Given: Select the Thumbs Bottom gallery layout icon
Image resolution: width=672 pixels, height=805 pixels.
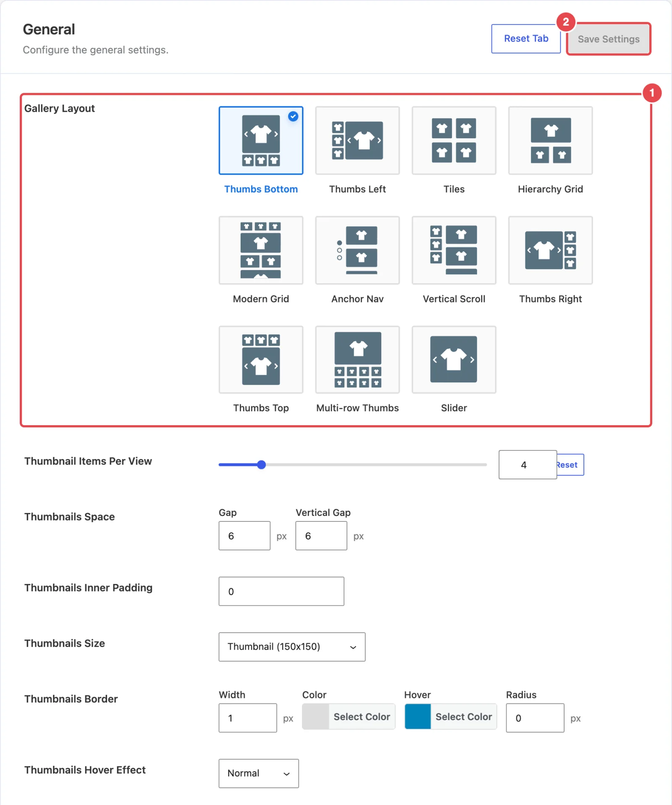Looking at the screenshot, I should pyautogui.click(x=261, y=140).
